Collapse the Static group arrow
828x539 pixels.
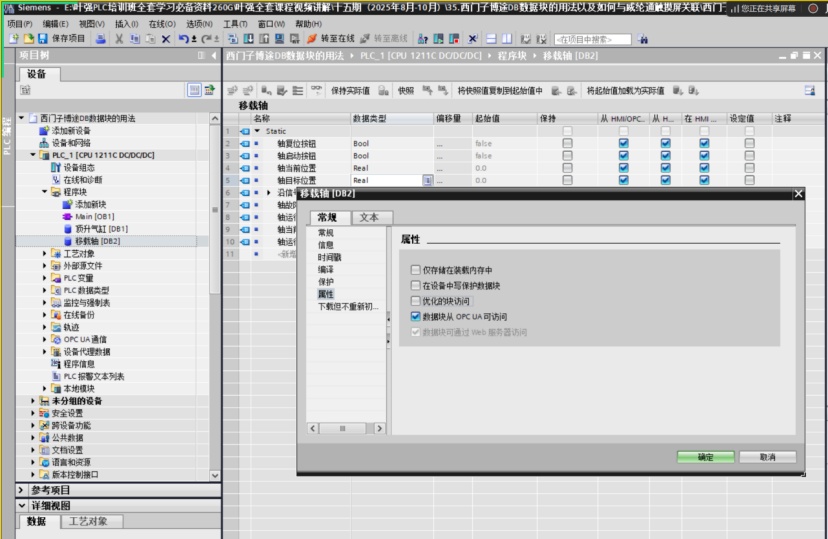258,131
